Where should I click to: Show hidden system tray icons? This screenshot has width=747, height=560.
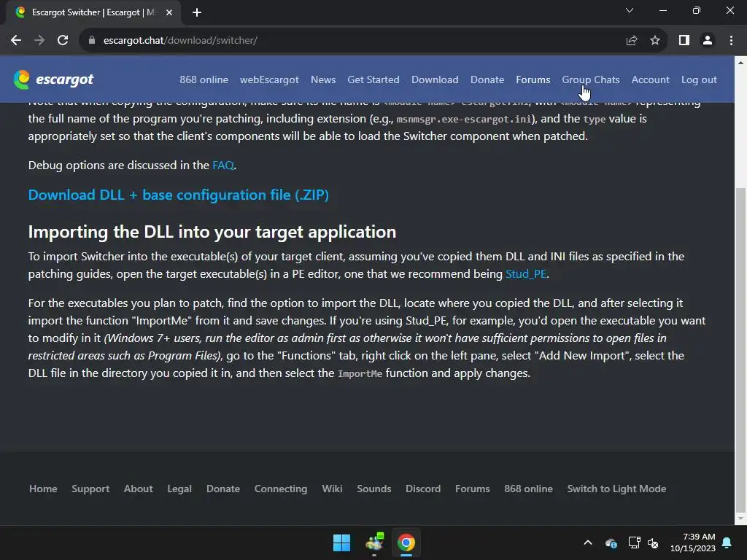click(588, 542)
